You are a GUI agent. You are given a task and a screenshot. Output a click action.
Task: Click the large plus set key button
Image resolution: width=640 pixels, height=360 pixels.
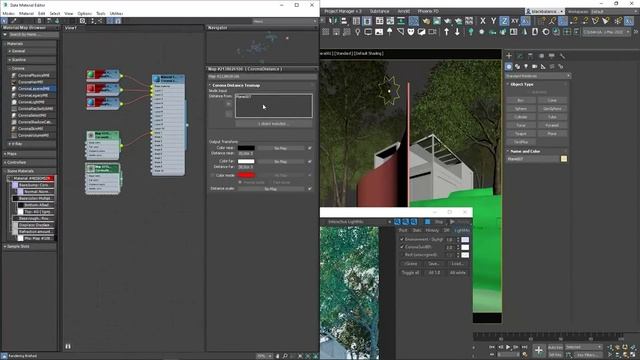(539, 350)
